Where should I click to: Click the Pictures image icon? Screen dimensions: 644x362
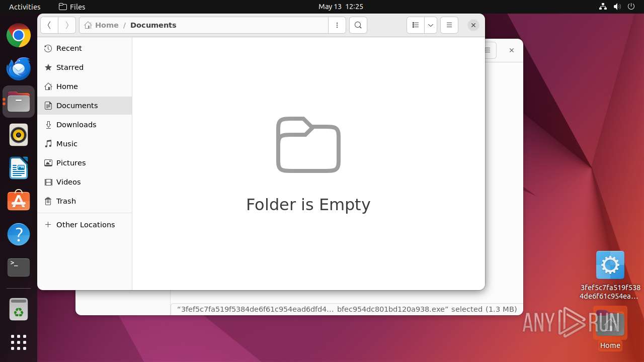click(48, 163)
